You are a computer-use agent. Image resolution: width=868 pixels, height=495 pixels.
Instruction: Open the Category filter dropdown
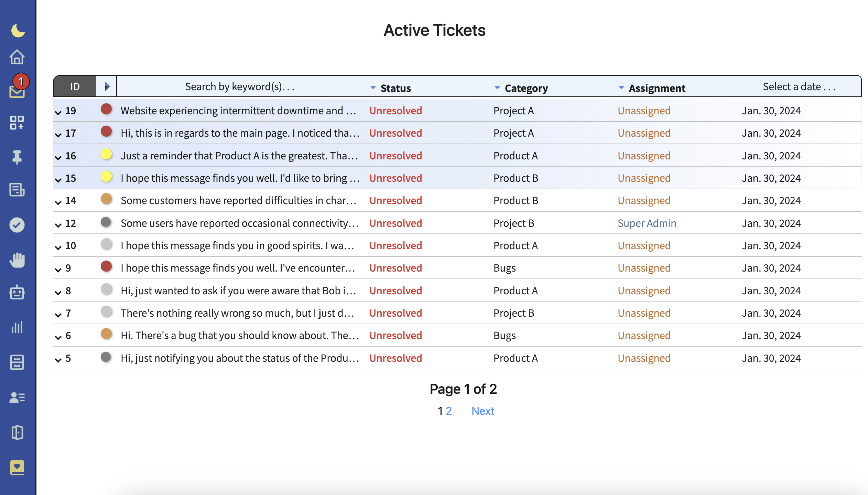pos(521,88)
